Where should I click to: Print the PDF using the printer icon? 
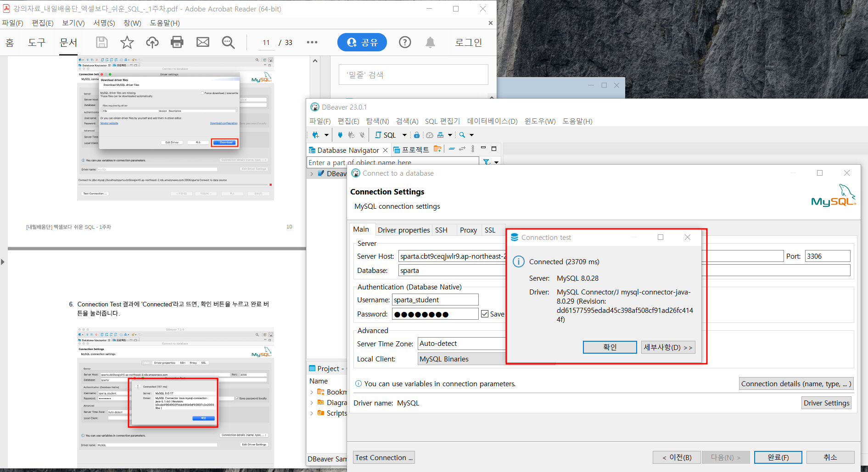click(177, 43)
